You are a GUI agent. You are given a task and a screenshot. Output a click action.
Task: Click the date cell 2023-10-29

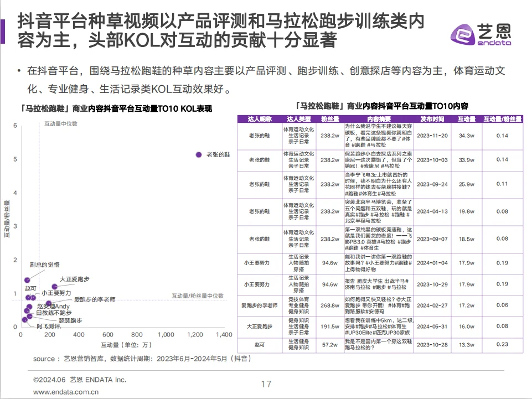pos(432,284)
